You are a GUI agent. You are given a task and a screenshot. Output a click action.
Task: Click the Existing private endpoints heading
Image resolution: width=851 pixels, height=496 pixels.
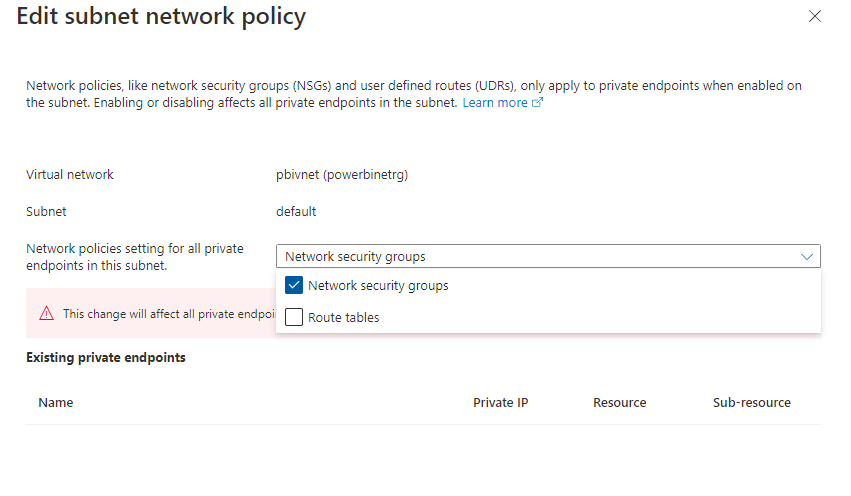click(106, 358)
